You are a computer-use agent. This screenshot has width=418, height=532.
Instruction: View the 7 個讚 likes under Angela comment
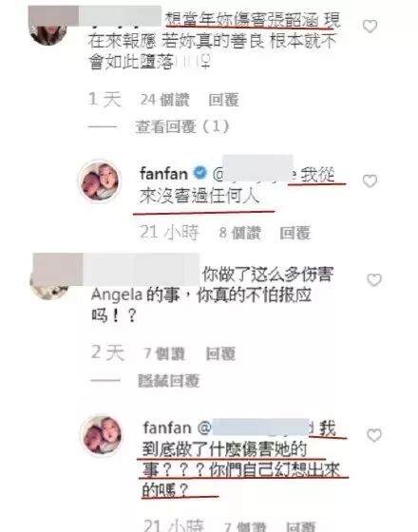[x=164, y=353]
